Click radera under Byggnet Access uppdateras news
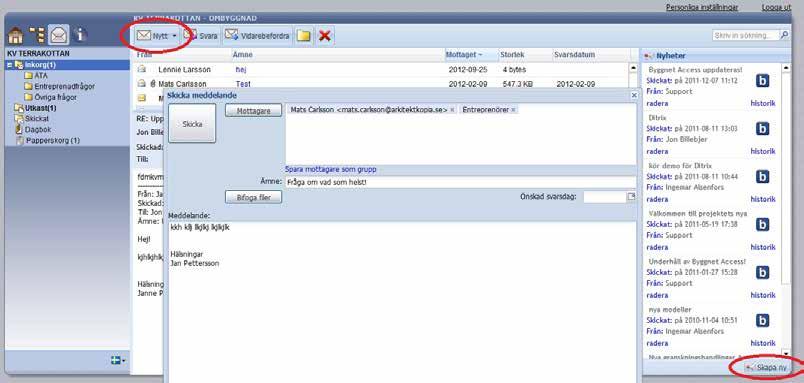804x383 pixels. coord(657,104)
